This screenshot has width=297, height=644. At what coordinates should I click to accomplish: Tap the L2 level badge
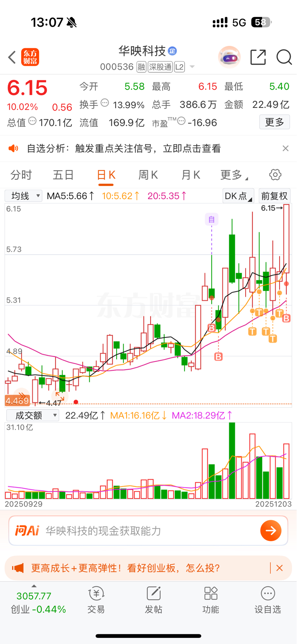[x=179, y=67]
